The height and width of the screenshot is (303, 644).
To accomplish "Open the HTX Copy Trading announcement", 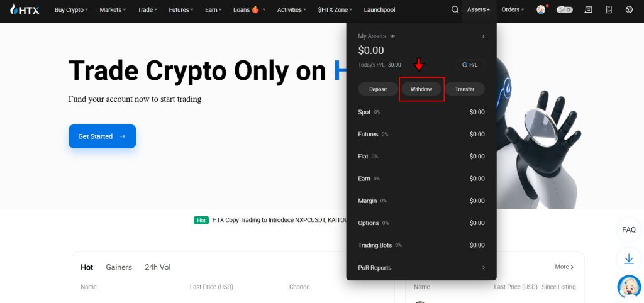I will 280,220.
